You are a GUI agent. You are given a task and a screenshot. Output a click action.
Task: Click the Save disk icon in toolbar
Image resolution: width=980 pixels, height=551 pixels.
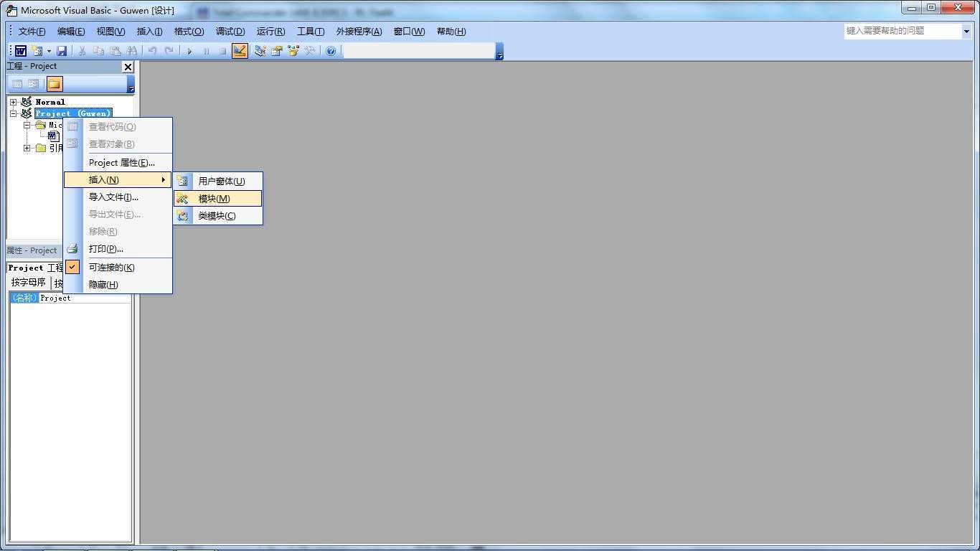pyautogui.click(x=62, y=51)
